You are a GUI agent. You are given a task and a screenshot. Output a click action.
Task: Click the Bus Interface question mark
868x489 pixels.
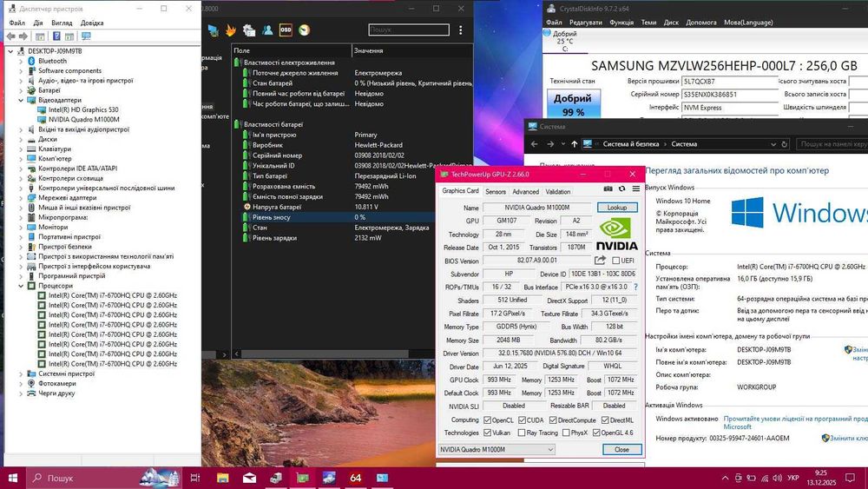point(634,287)
